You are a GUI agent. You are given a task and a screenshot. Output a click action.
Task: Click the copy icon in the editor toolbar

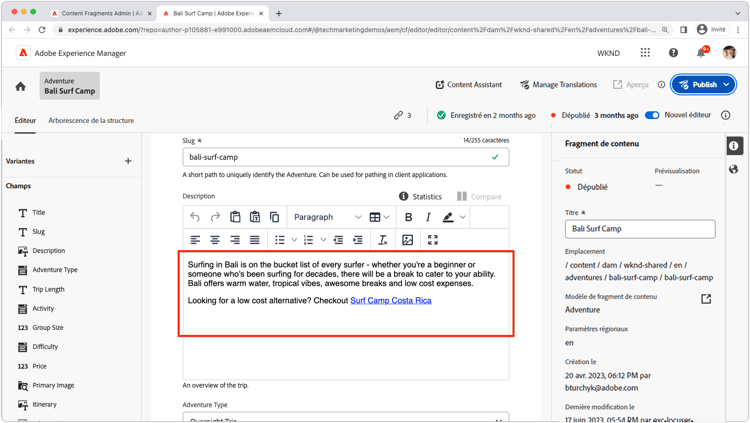tap(275, 217)
